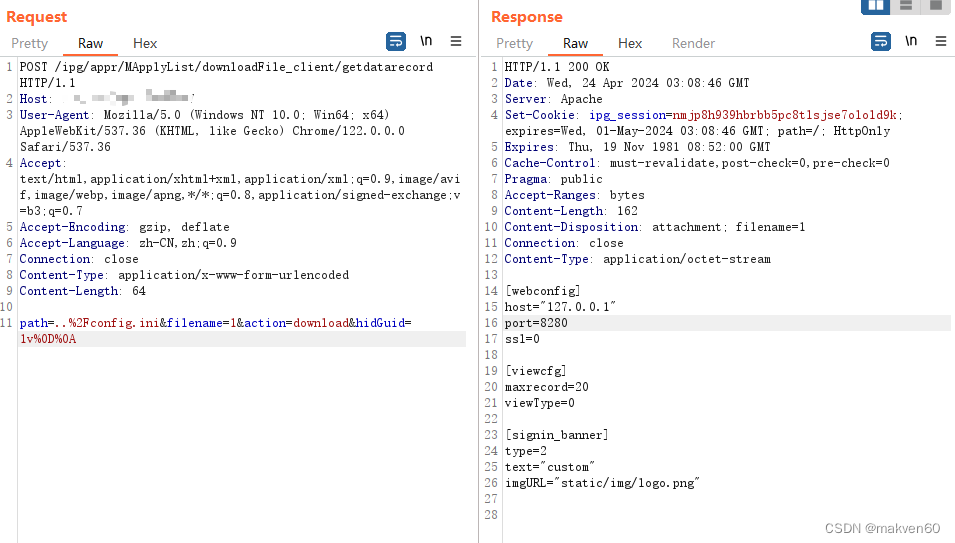Click the HTTP/1.1 200 OK status line
The height and width of the screenshot is (543, 955).
coord(557,67)
